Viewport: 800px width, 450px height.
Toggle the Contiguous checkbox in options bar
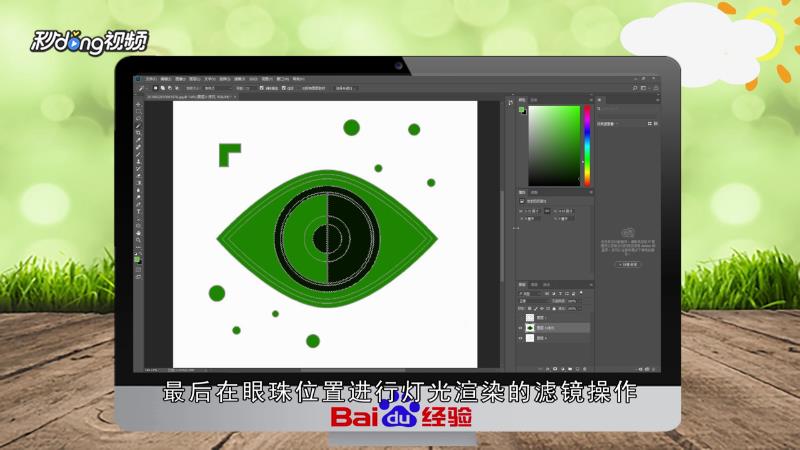284,88
